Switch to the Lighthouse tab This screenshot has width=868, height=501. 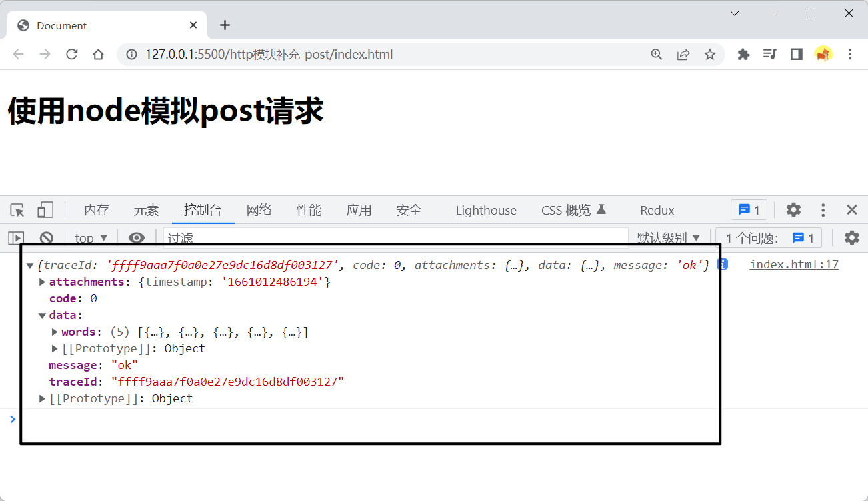click(x=486, y=210)
